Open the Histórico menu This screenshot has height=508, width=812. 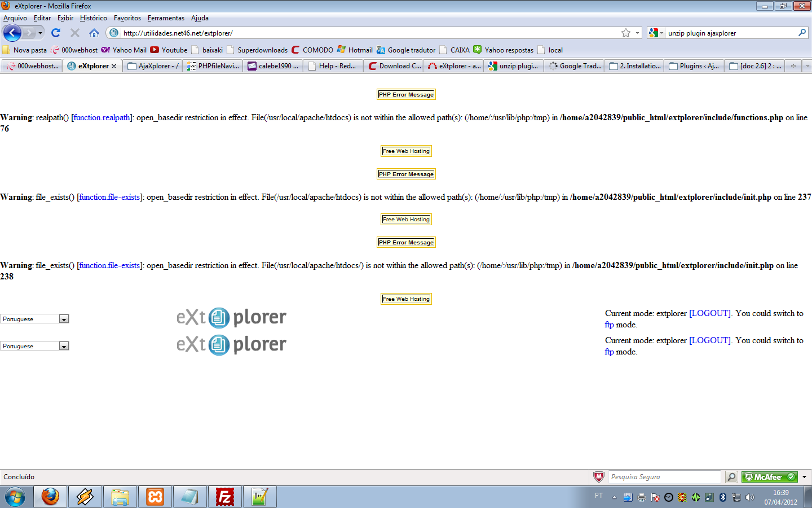[x=94, y=18]
